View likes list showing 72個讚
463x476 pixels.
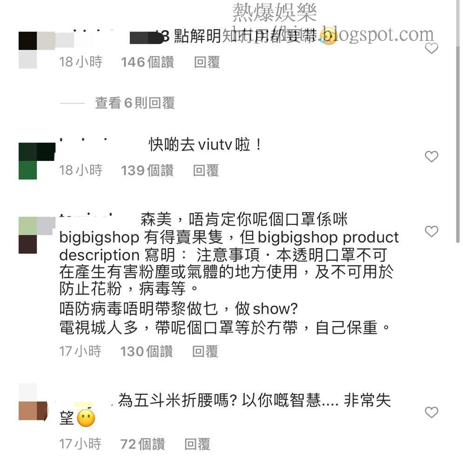142,444
